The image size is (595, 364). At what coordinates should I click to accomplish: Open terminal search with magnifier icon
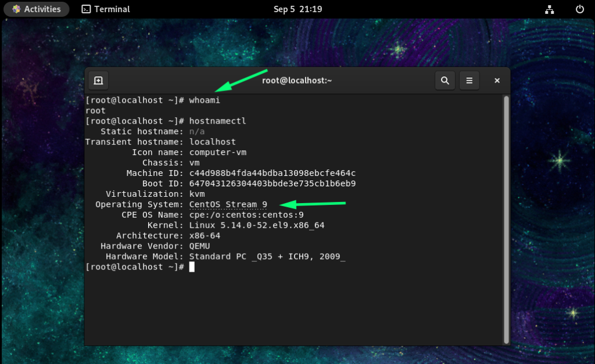pos(445,80)
